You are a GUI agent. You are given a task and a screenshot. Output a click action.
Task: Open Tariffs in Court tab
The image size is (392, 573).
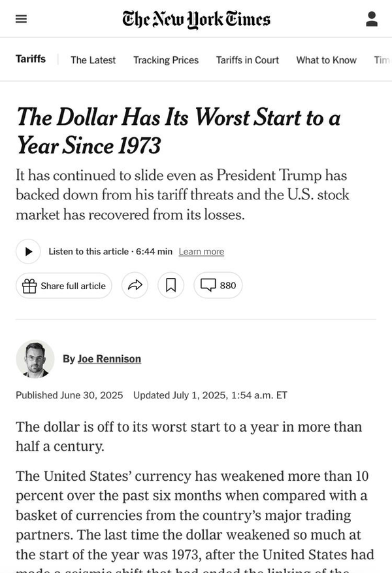(248, 60)
